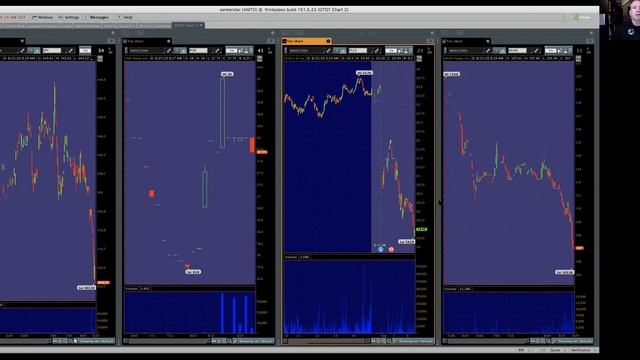640x360 pixels.
Task: Click the Volume study label in chart 43
Action: pos(131,289)
